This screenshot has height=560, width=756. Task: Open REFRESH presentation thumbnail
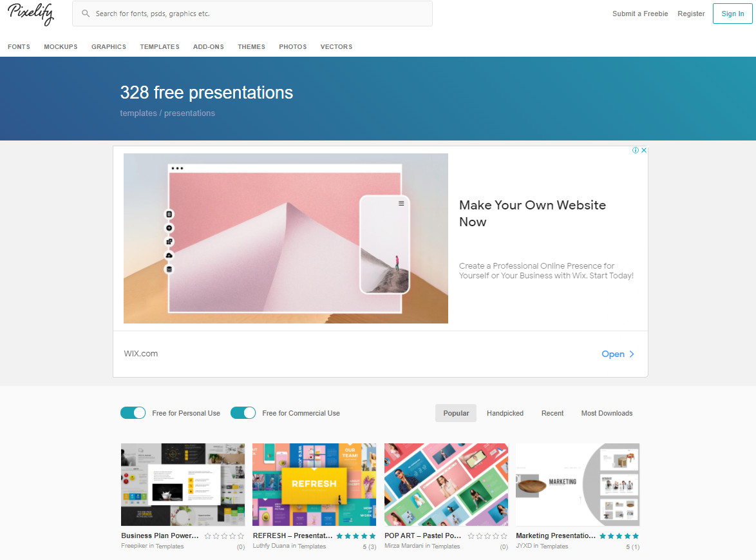coord(314,484)
